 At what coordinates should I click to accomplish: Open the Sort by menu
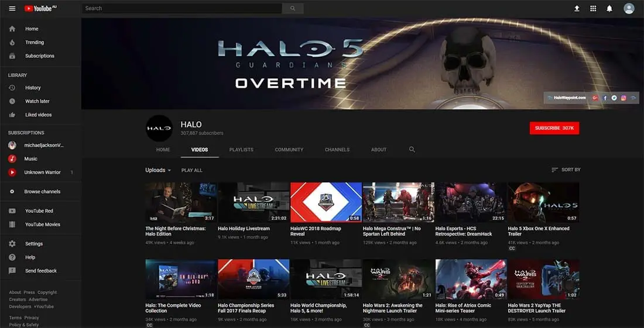point(566,170)
